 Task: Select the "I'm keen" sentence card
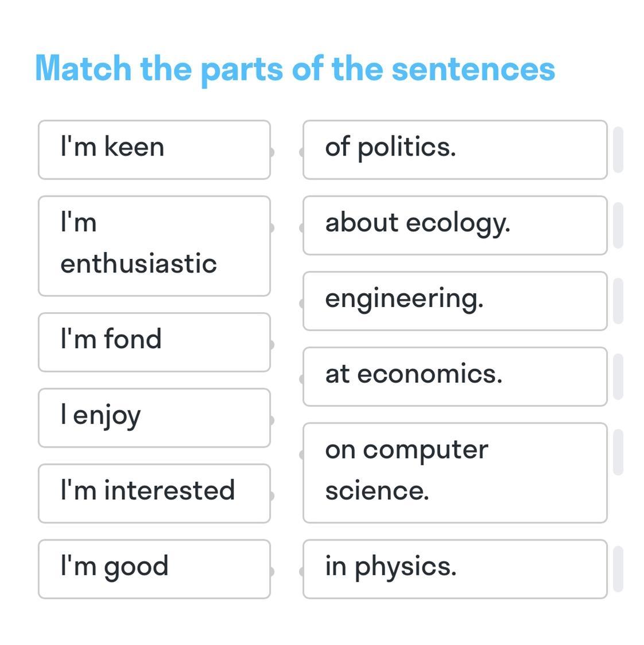pyautogui.click(x=154, y=150)
